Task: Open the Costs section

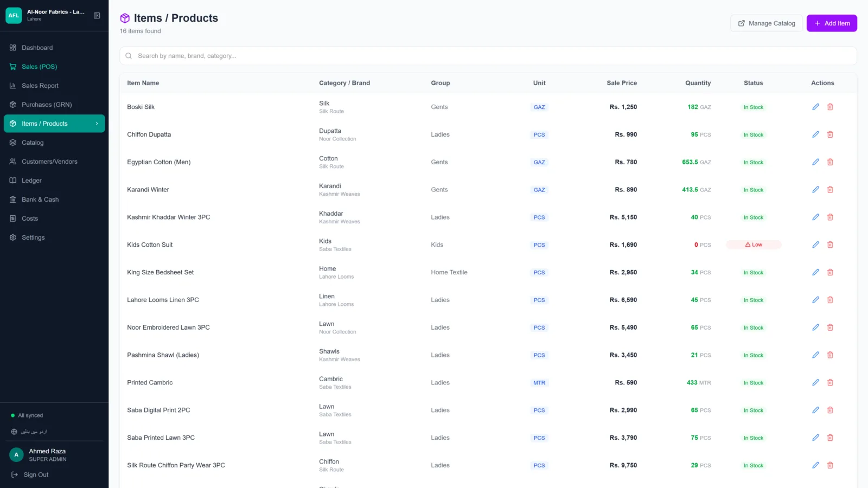Action: coord(54,219)
